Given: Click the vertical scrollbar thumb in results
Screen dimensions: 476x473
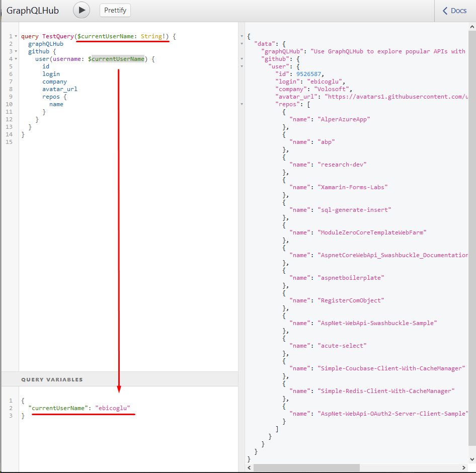Looking at the screenshot, I should pyautogui.click(x=472, y=239).
